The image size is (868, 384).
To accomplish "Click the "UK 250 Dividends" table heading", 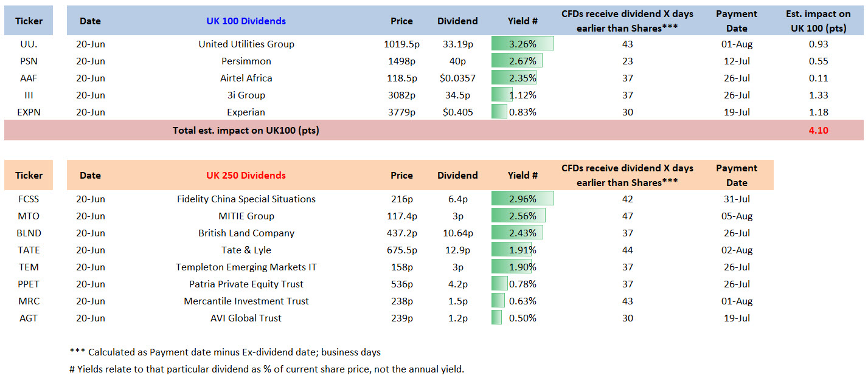I will coord(246,176).
